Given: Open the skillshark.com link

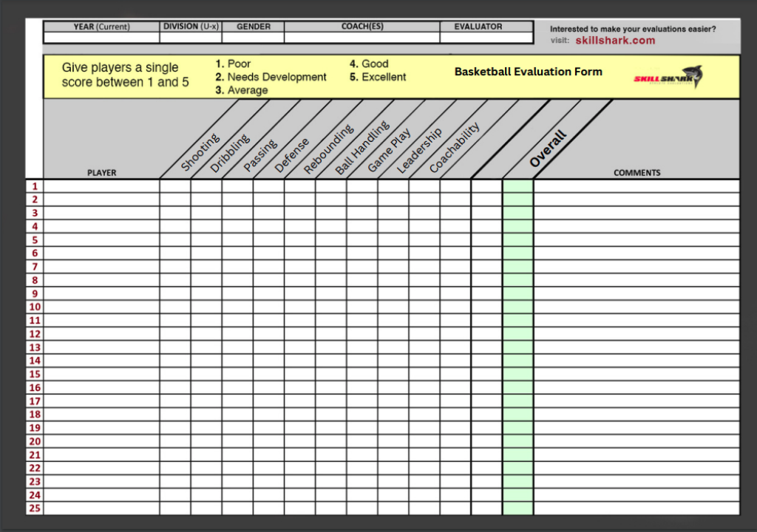Looking at the screenshot, I should pos(615,41).
